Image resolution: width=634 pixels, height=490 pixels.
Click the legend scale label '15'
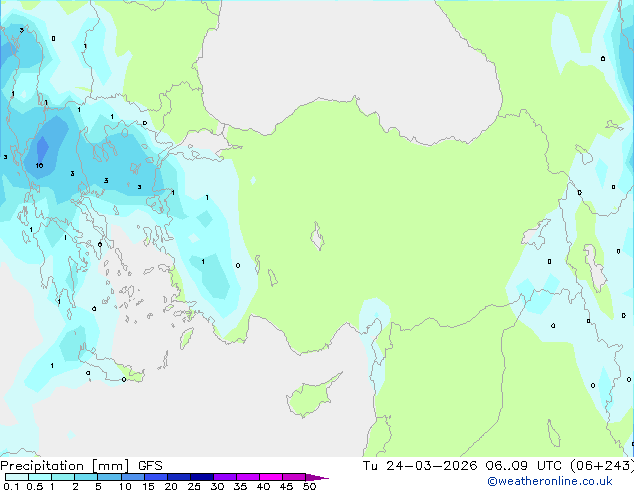click(x=148, y=486)
